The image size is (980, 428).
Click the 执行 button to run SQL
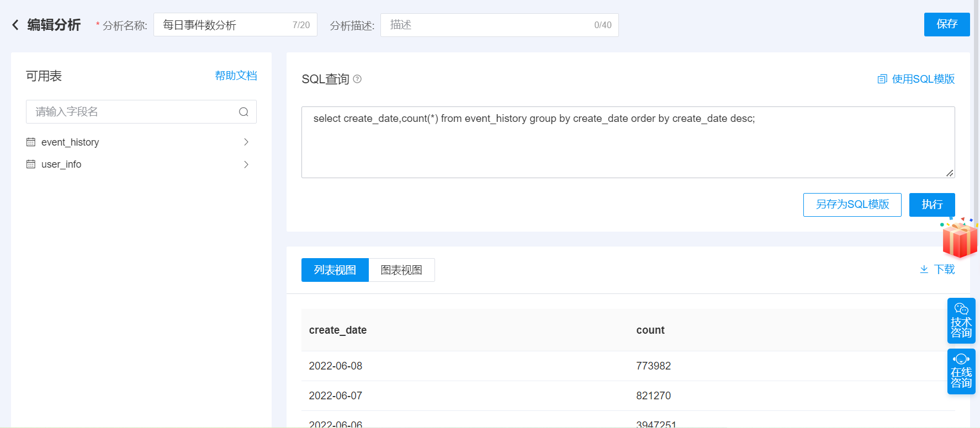932,205
